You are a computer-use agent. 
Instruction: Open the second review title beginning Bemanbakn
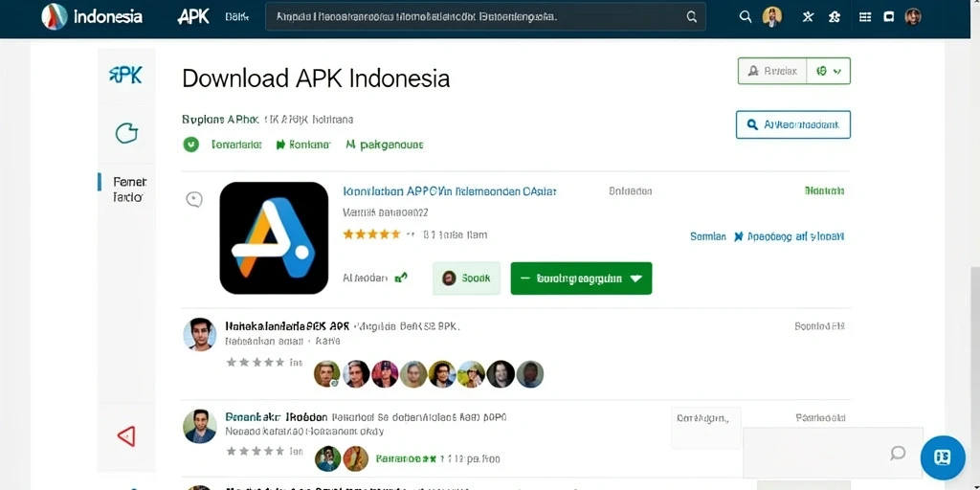point(277,417)
